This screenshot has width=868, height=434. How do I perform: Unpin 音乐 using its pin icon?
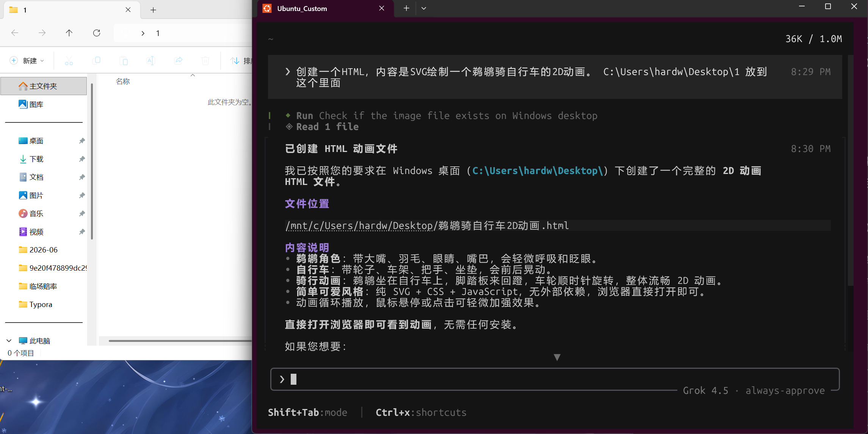tap(82, 213)
